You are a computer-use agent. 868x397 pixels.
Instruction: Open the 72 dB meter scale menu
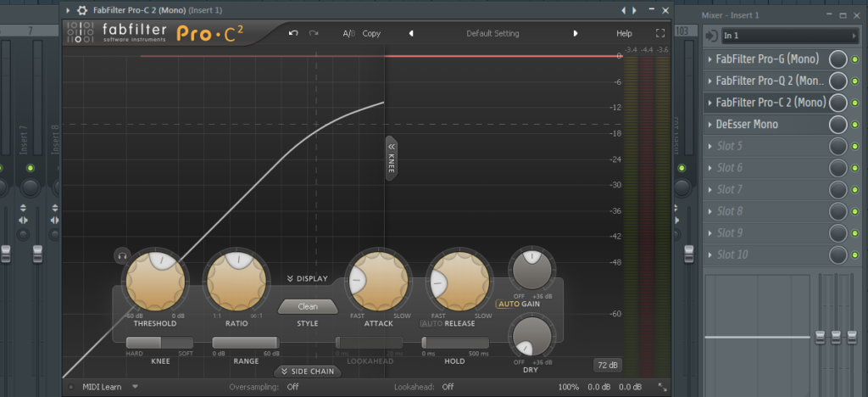point(608,366)
